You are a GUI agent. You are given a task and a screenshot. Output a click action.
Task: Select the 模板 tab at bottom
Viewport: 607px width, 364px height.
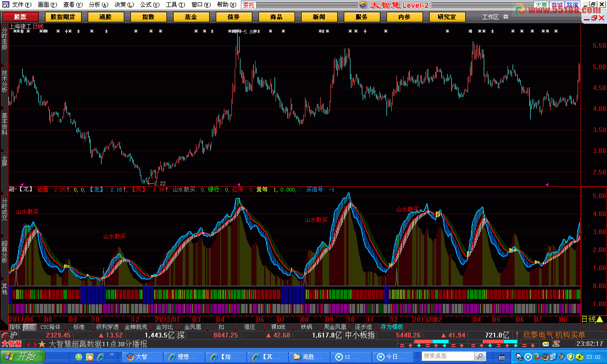click(29, 327)
